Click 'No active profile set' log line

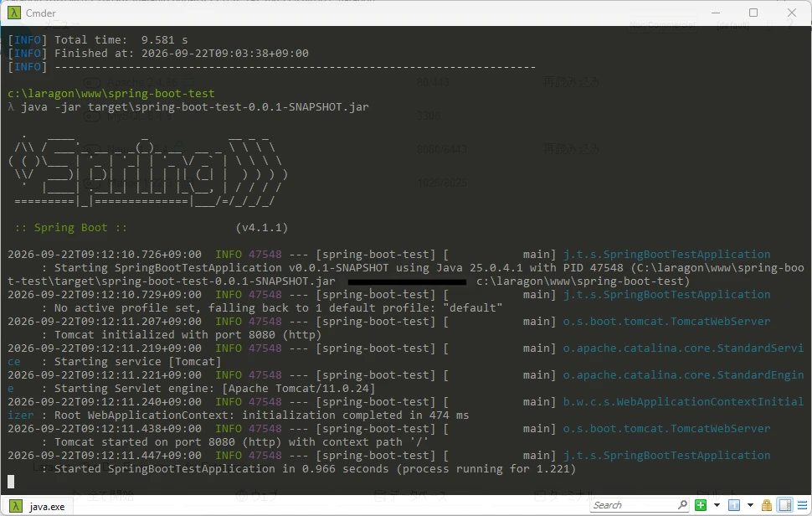click(278, 308)
